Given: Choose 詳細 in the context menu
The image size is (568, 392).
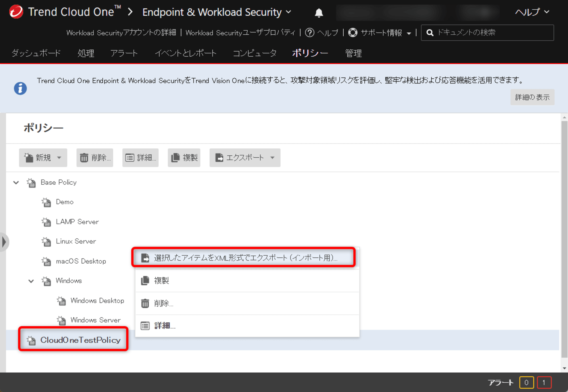Looking at the screenshot, I should pyautogui.click(x=247, y=326).
